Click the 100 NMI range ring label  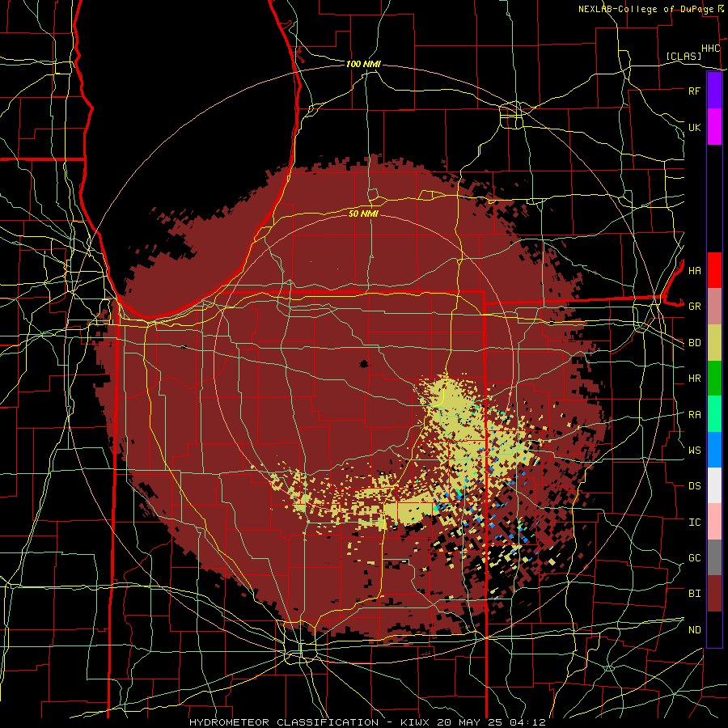pos(363,64)
